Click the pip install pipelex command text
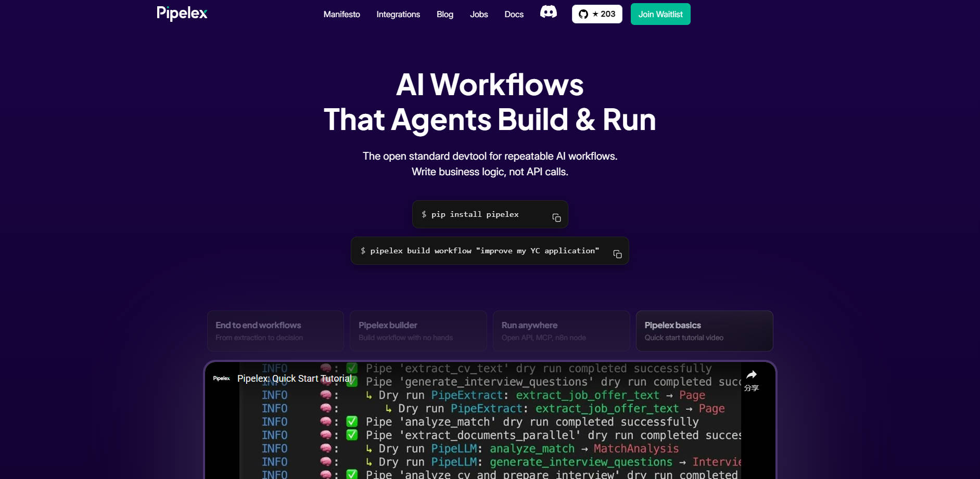 click(x=475, y=214)
